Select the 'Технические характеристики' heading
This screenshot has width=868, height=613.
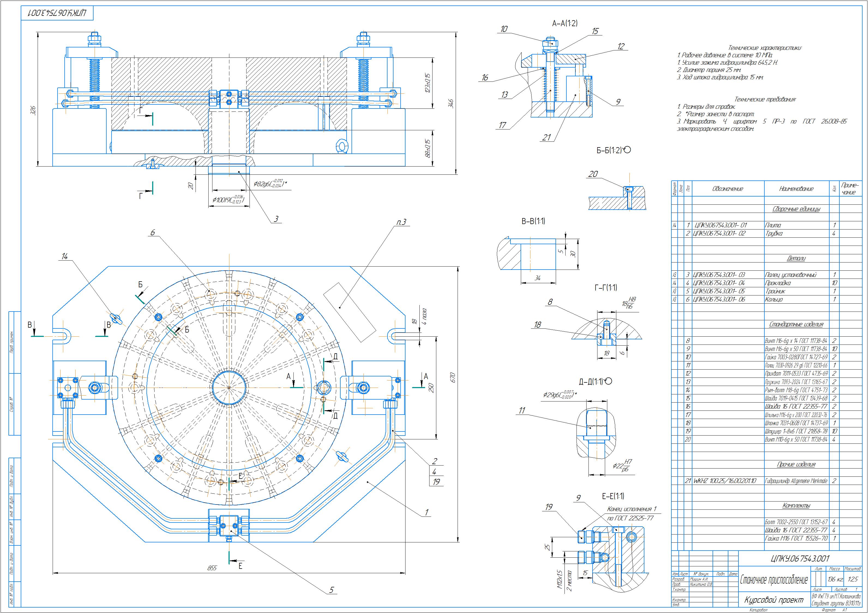(x=765, y=48)
